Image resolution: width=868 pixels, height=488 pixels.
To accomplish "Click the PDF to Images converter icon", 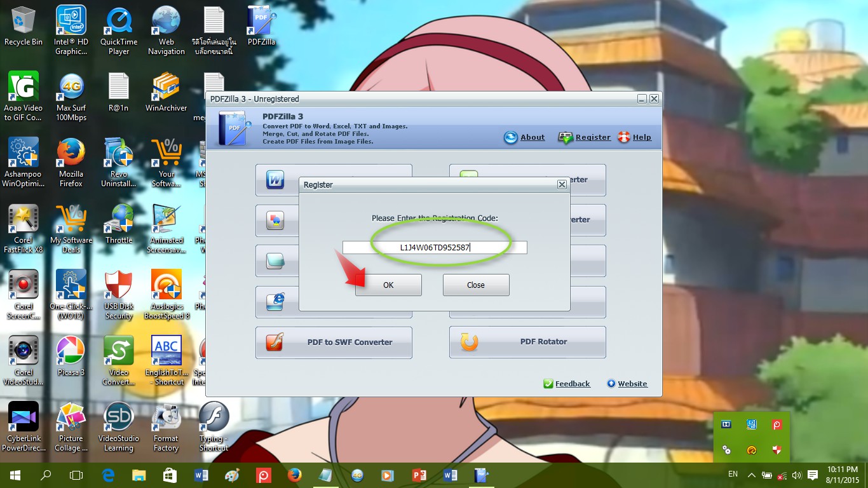I will click(275, 220).
